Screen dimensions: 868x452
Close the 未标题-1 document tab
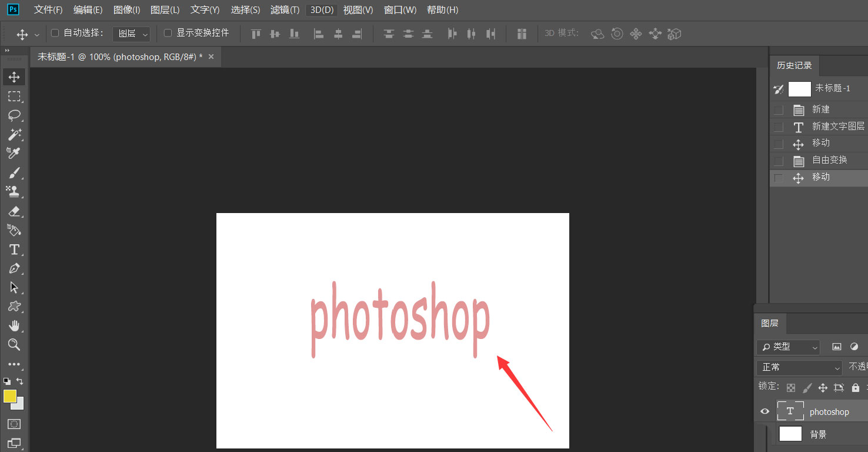[x=211, y=56]
